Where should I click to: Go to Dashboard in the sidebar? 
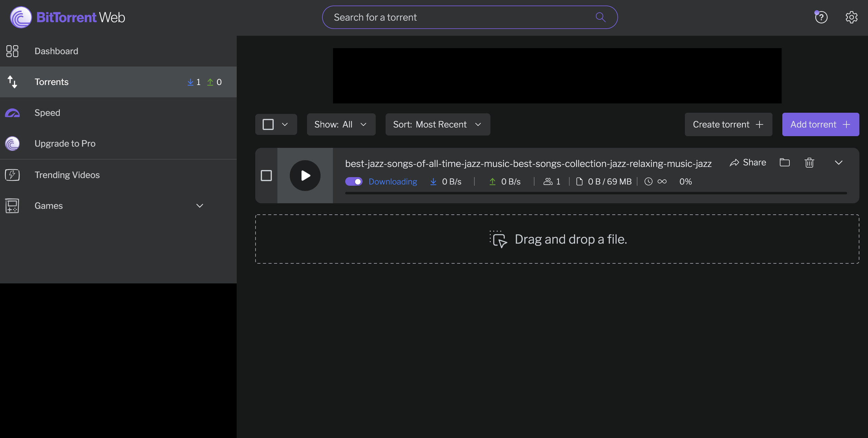click(56, 51)
